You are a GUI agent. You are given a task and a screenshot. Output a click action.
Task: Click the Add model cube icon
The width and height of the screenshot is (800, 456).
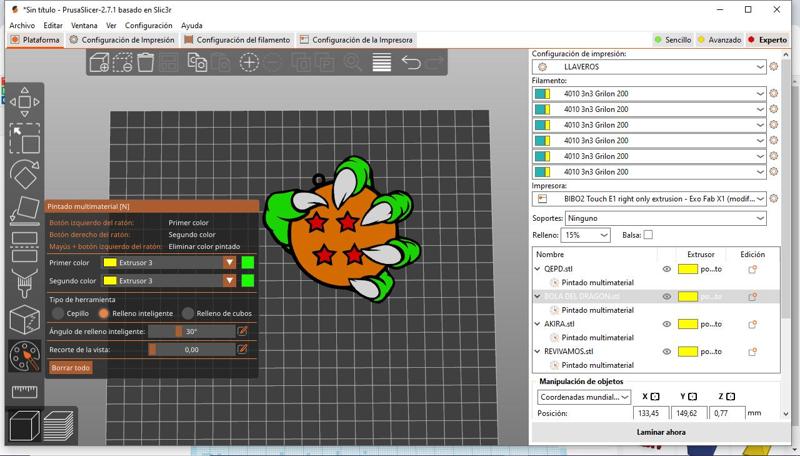coord(100,62)
